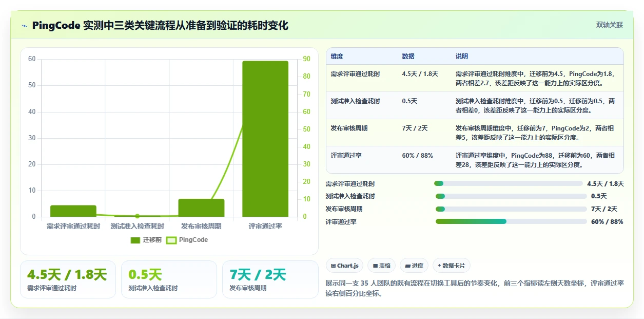Click the 双轴关联 tag in header
This screenshot has width=644, height=319.
610,25
